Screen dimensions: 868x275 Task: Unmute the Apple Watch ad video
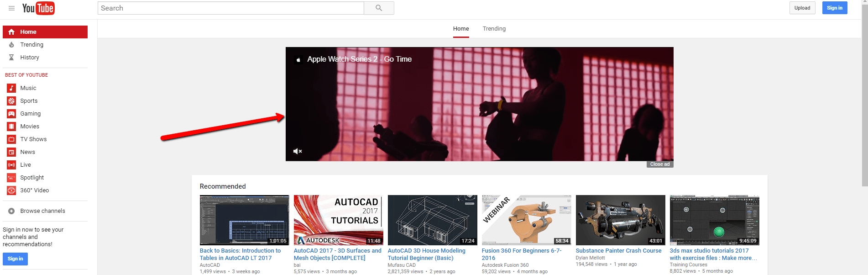(x=298, y=151)
